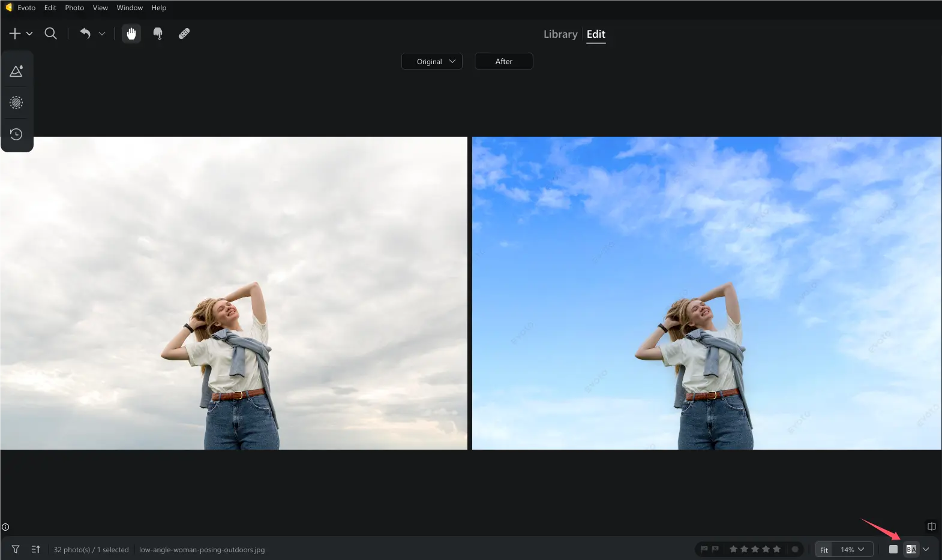Expand the undo history chevron
The image size is (942, 560).
(102, 34)
